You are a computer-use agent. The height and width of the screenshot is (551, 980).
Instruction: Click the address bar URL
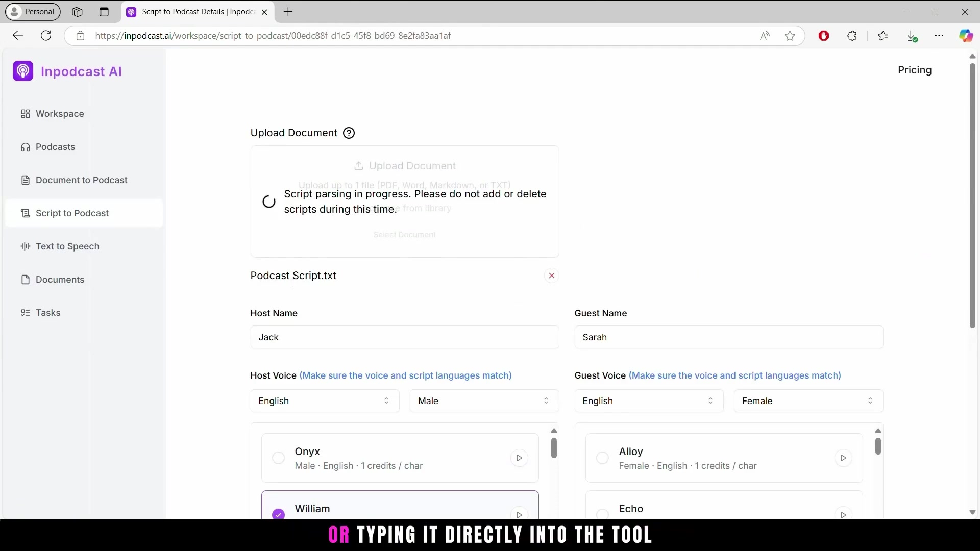point(273,36)
